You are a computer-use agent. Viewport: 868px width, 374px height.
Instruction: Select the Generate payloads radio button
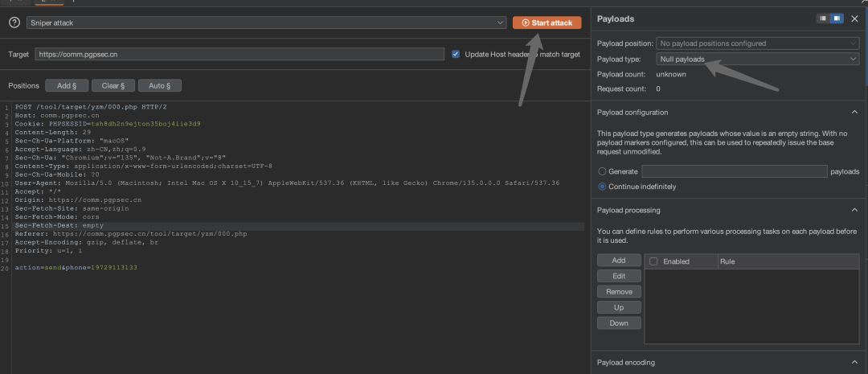(602, 172)
